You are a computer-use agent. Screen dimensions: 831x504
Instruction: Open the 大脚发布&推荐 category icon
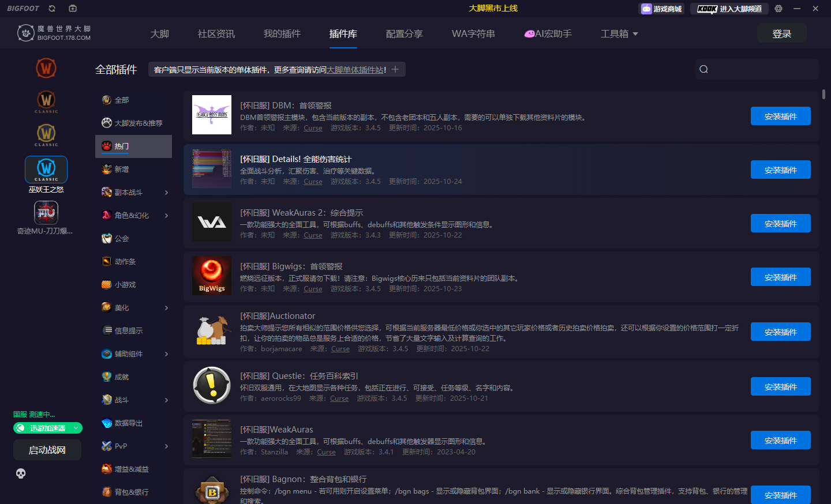107,123
